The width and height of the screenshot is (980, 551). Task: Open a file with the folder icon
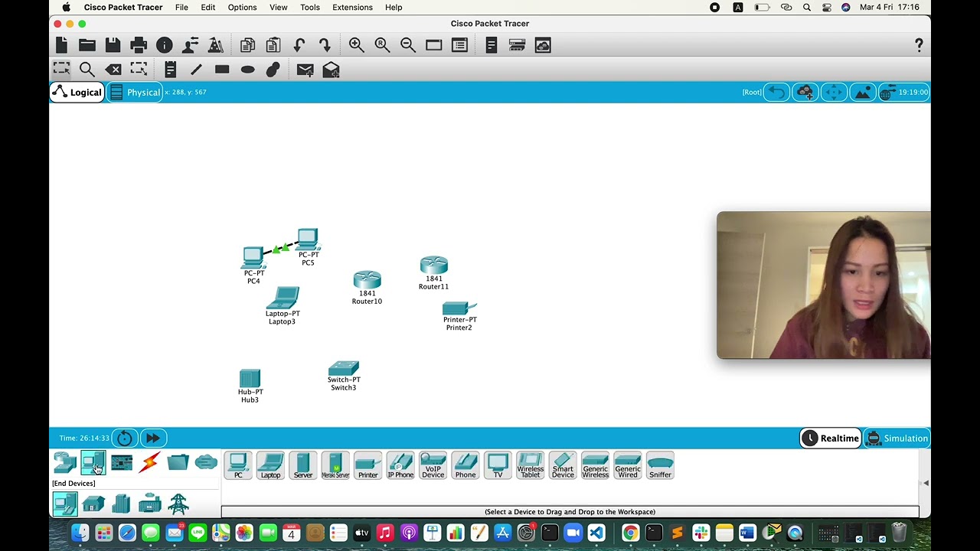click(x=87, y=46)
